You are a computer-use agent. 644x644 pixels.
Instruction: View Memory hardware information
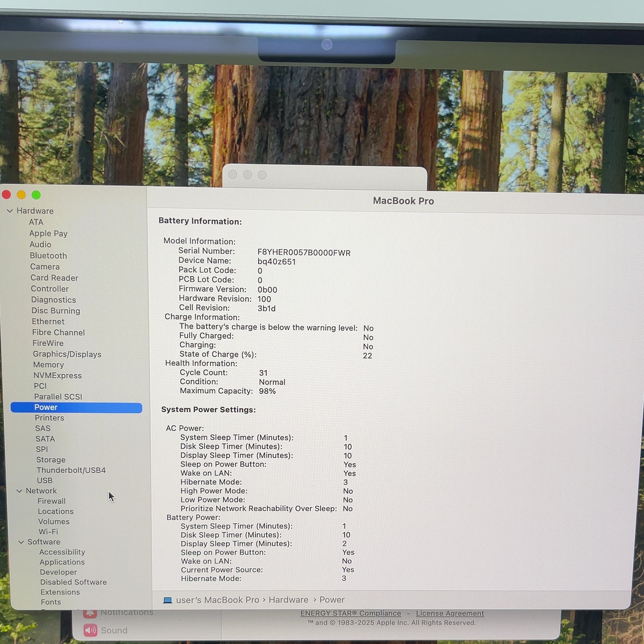tap(48, 365)
